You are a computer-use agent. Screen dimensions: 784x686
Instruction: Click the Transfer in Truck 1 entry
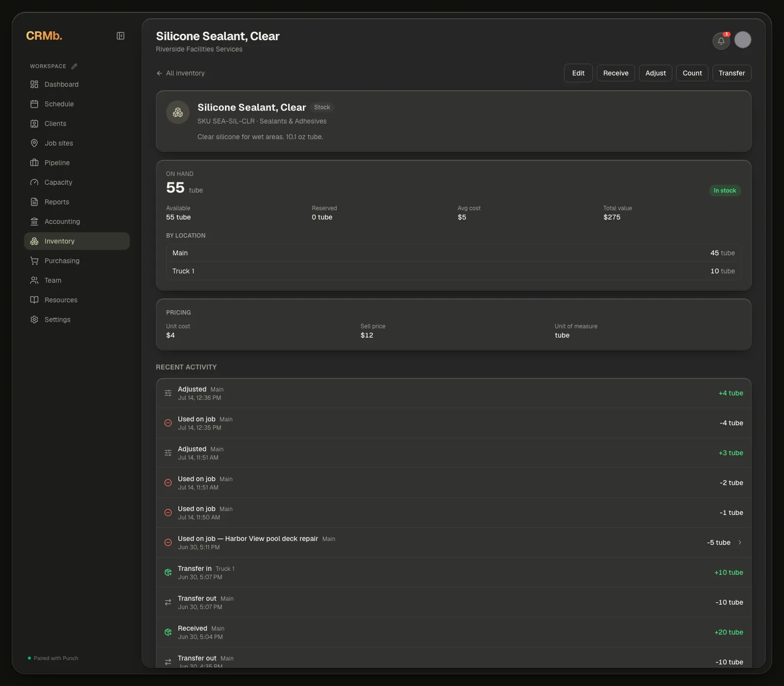coord(454,572)
